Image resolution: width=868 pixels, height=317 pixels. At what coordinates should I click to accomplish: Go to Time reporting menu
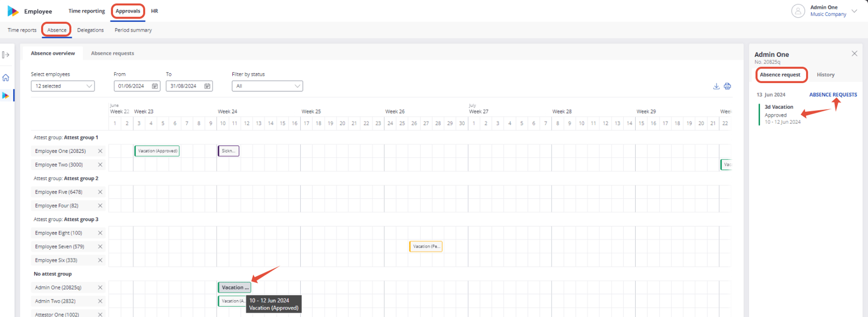coord(86,11)
